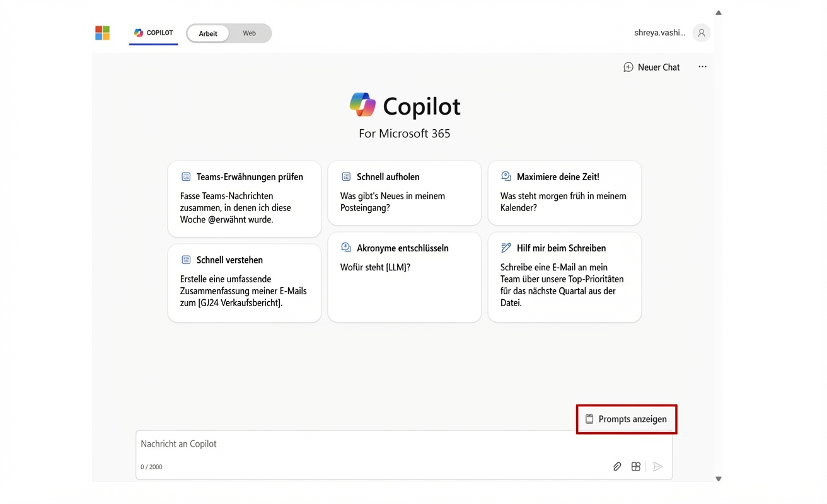The image size is (827, 504).
Task: Click the scrollbar down arrow
Action: [718, 478]
